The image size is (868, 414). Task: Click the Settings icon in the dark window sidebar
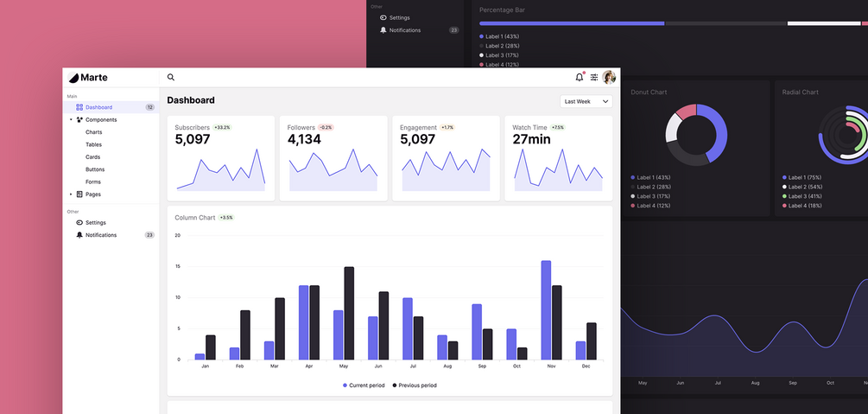click(x=383, y=18)
